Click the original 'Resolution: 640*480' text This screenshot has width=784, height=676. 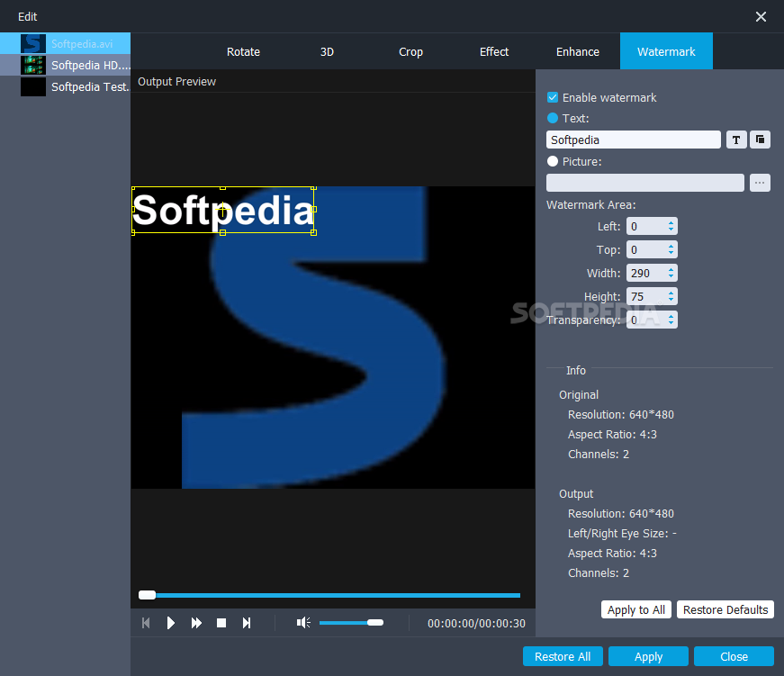[620, 414]
